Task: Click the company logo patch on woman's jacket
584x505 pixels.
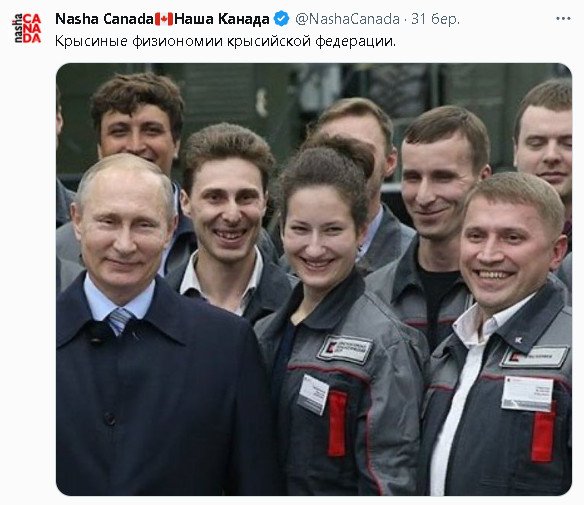Action: [345, 349]
